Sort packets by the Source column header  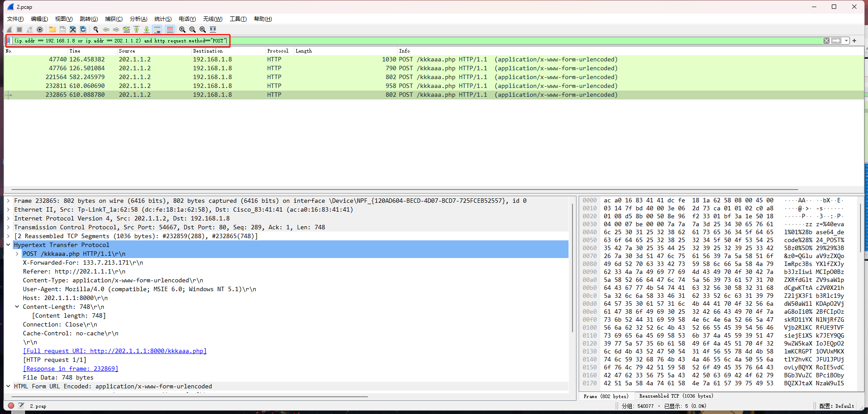click(155, 51)
